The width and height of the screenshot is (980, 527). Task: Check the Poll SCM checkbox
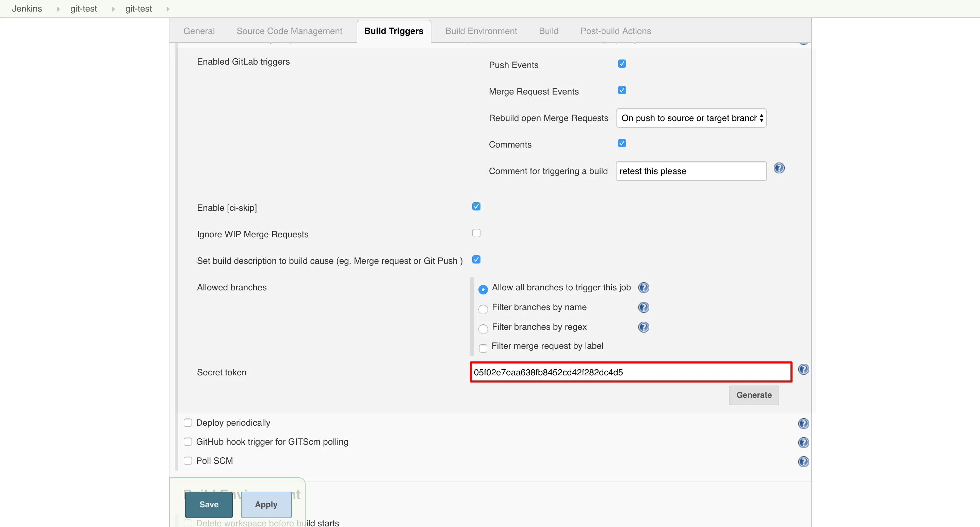pos(187,461)
